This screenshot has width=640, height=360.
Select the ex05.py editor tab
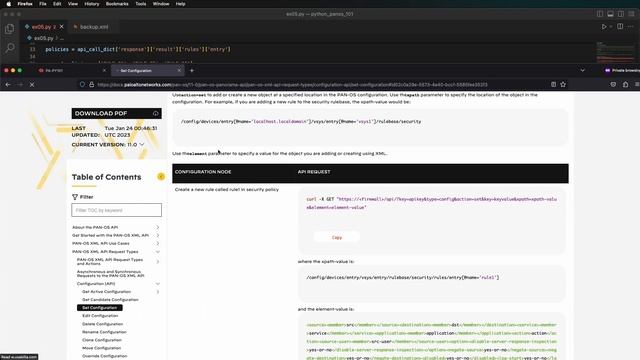tap(41, 27)
